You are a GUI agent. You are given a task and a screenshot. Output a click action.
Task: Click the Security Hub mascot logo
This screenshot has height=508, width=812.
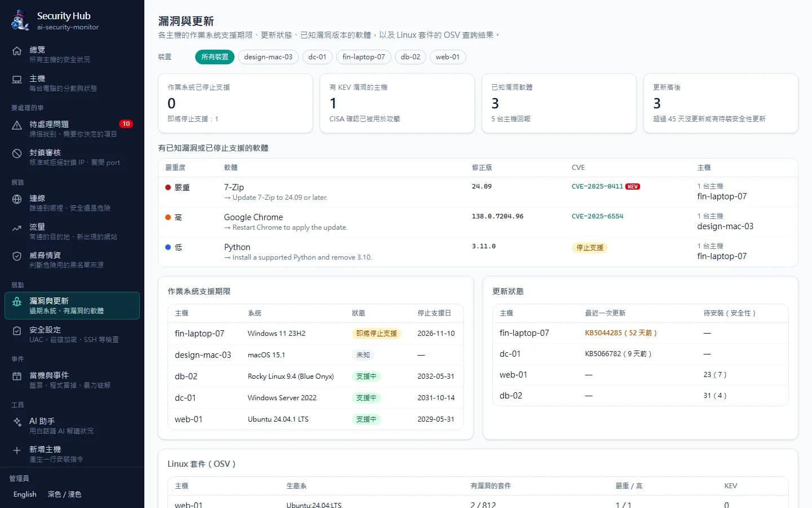[20, 20]
